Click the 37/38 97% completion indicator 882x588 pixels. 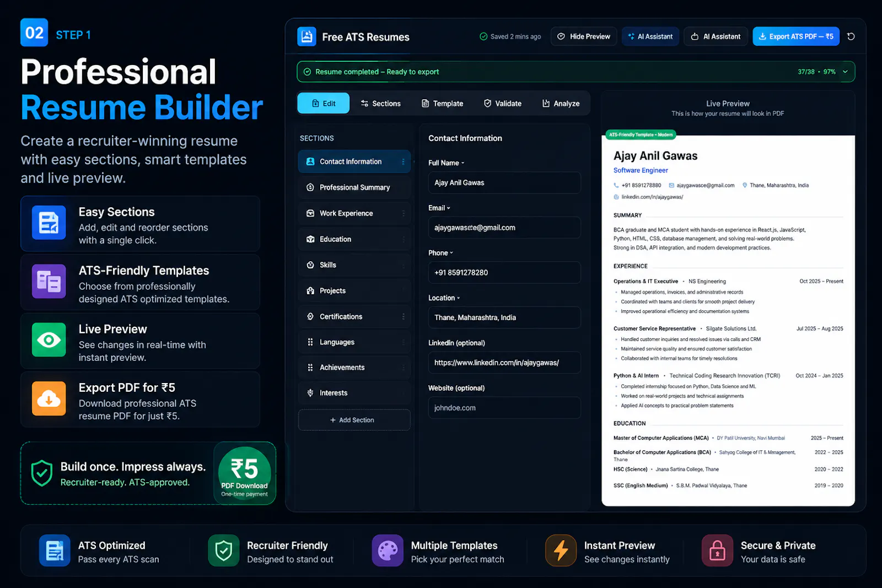click(x=816, y=72)
